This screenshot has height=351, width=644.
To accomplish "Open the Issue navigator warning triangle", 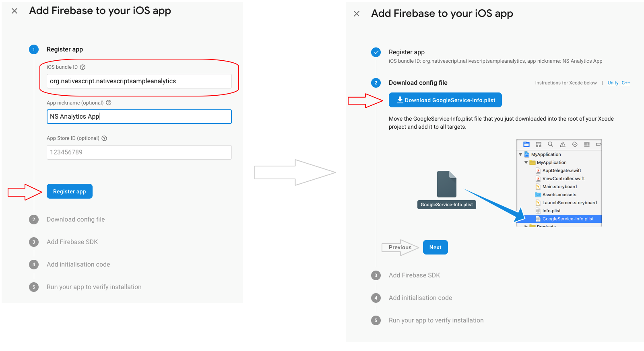I will tap(562, 144).
